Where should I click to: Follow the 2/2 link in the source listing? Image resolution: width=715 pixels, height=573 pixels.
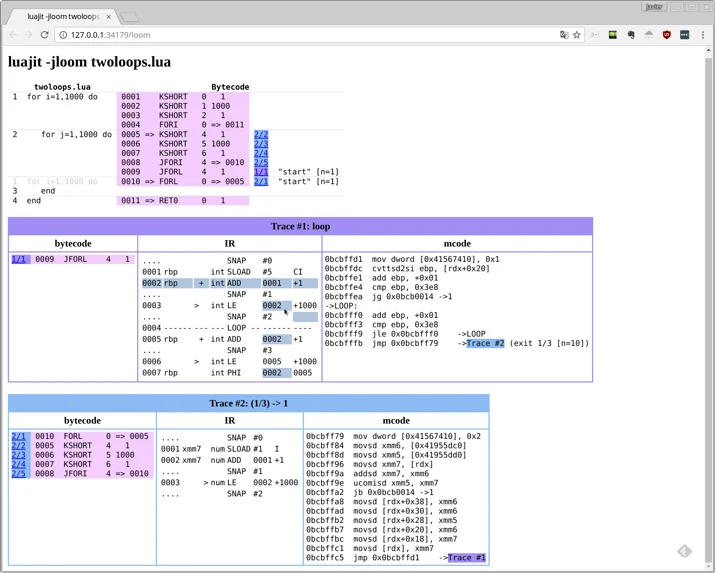261,134
